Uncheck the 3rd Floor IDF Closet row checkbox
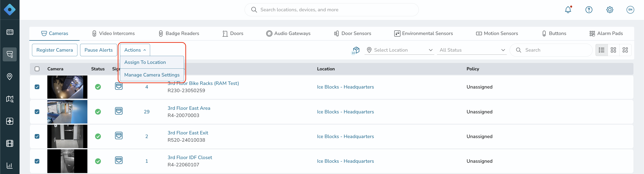 pyautogui.click(x=37, y=161)
